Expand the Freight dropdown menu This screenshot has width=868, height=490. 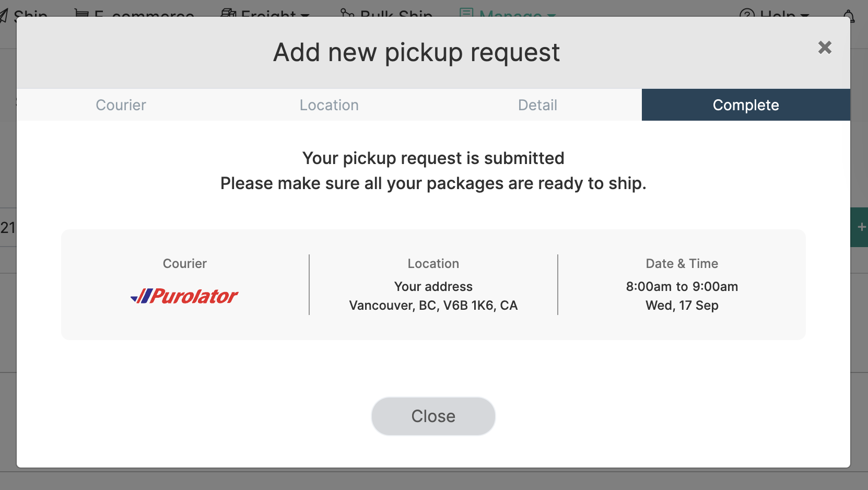point(266,14)
